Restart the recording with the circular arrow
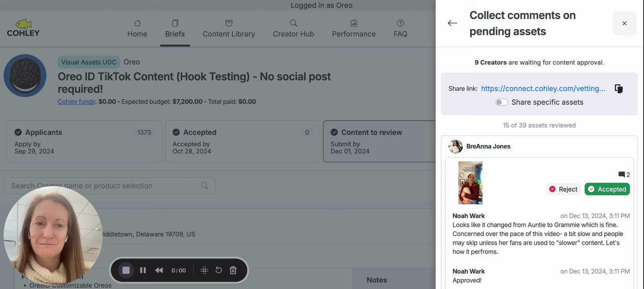Viewport: 644px width, 289px height. [x=218, y=270]
